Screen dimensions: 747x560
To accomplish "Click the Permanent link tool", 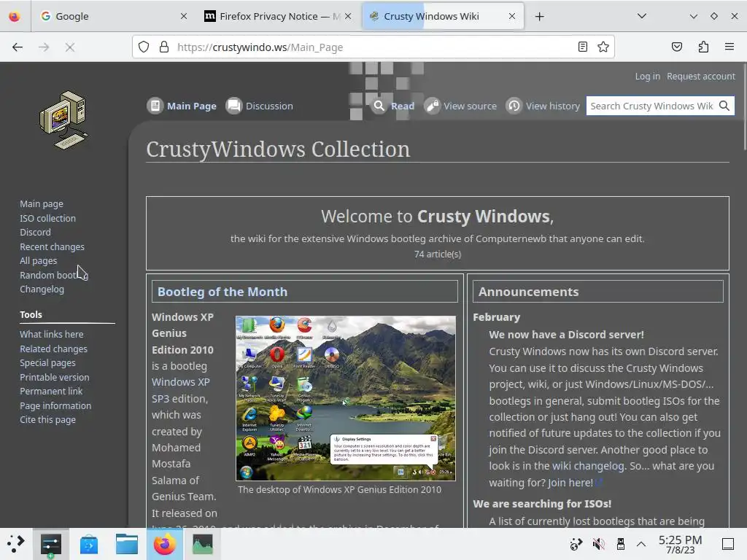I will coord(51,391).
